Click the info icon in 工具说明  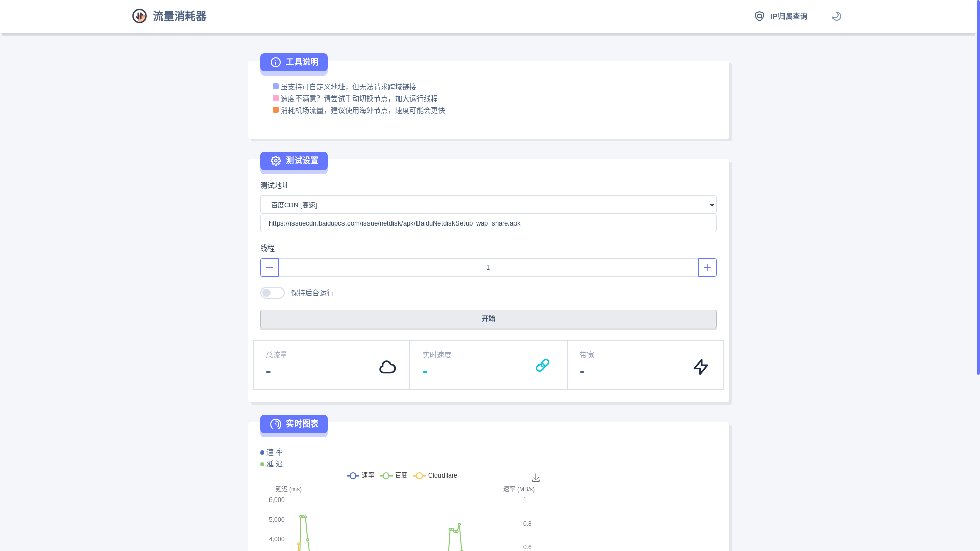pyautogui.click(x=276, y=62)
